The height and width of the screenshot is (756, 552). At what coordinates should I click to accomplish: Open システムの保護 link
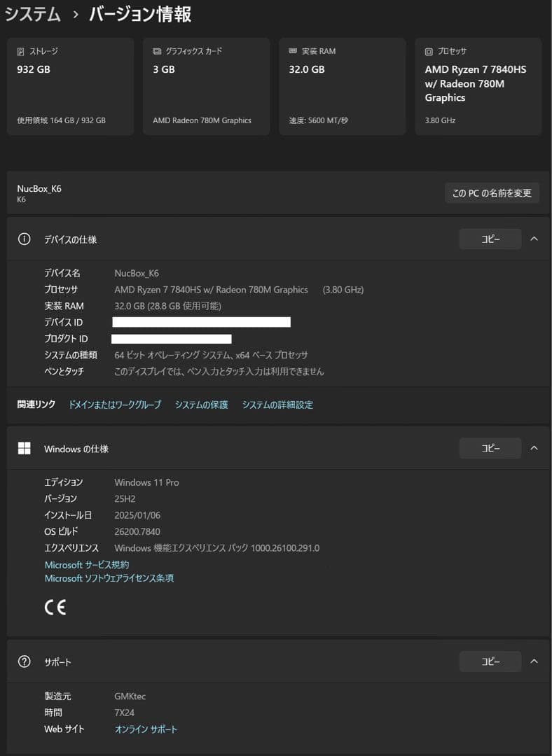[x=201, y=405]
